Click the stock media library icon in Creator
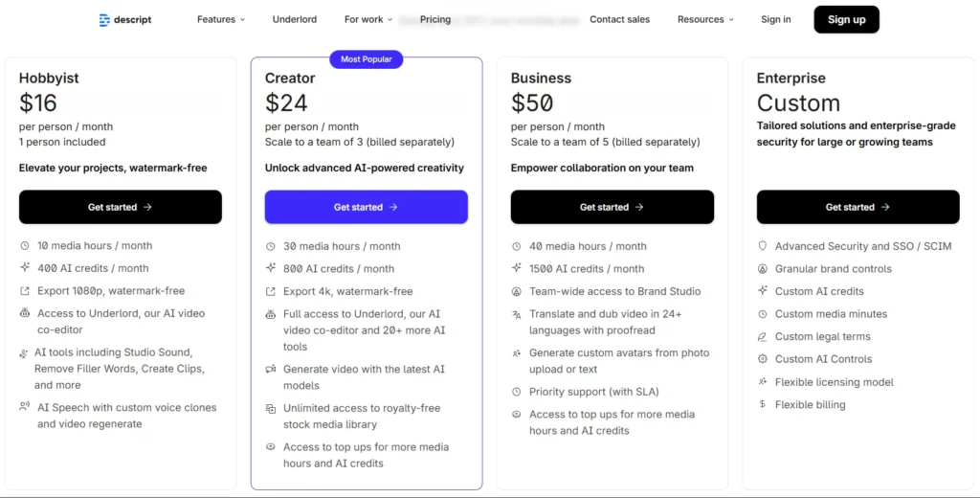980x498 pixels. pyautogui.click(x=271, y=409)
